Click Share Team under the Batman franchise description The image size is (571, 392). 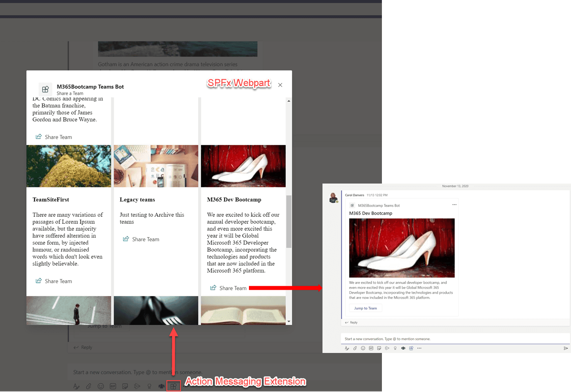coord(54,137)
